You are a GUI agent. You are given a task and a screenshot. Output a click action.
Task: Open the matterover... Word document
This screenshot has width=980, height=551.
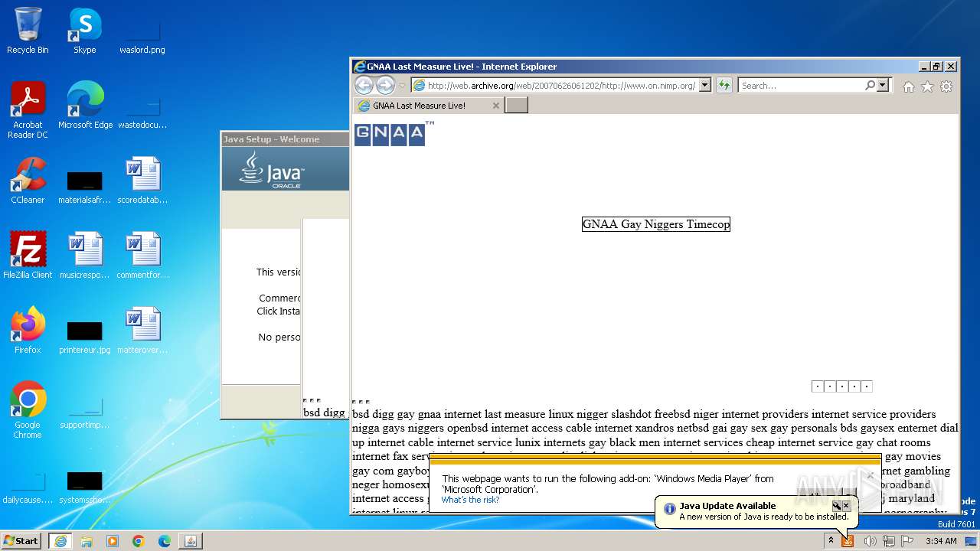(142, 331)
